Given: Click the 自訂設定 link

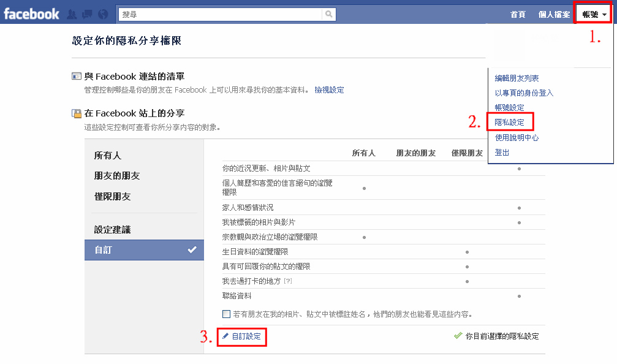Looking at the screenshot, I should (x=246, y=336).
